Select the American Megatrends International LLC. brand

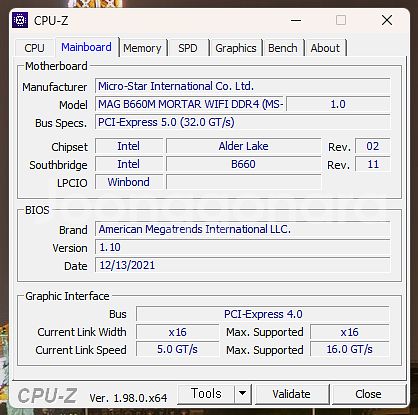[243, 229]
